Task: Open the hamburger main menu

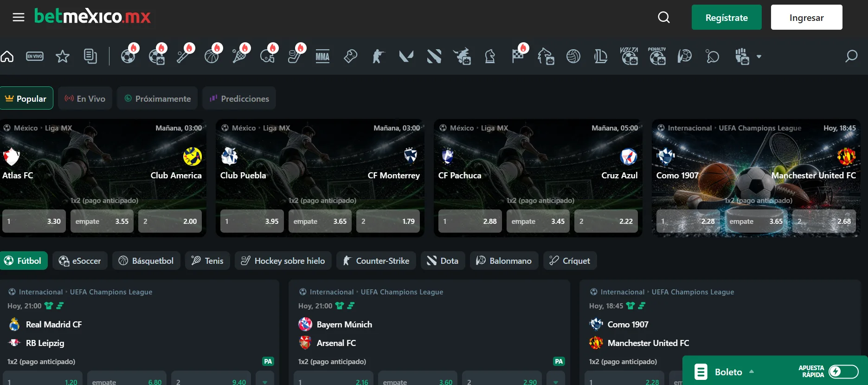Action: [19, 18]
